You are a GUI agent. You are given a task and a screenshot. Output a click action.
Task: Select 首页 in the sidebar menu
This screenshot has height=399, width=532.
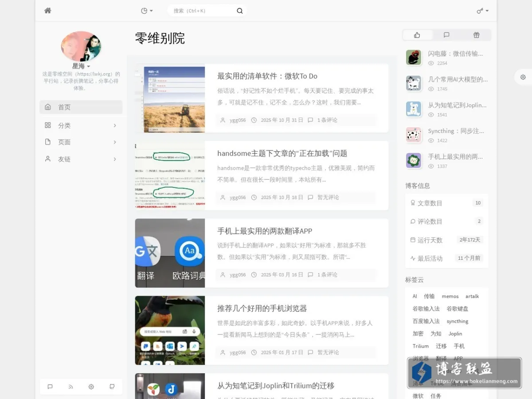(81, 107)
